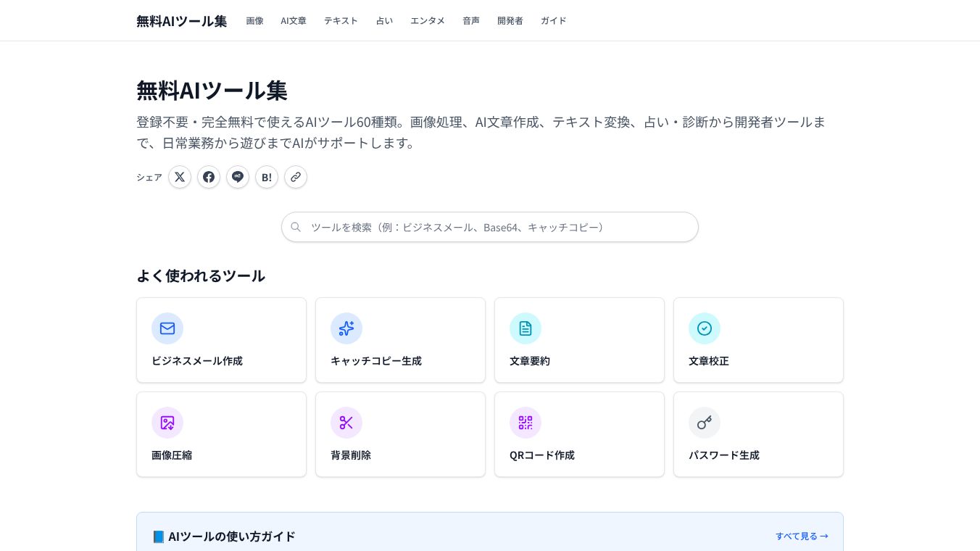
Task: Open the 文章校正 checkmark icon
Action: tap(705, 328)
